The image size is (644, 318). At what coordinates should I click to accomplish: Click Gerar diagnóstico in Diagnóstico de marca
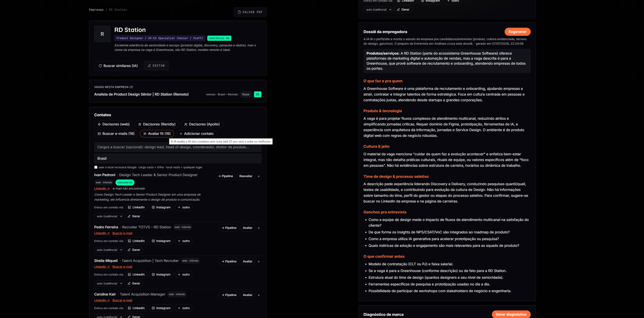[511, 314]
